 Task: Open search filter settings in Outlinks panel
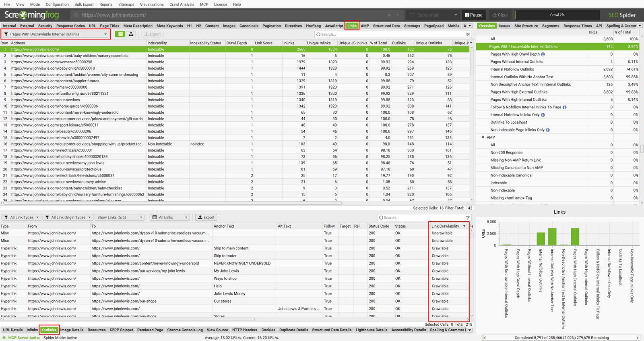tap(468, 218)
